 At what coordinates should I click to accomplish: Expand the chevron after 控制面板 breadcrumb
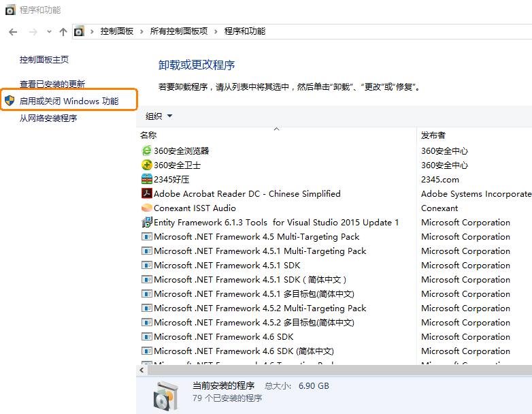(142, 31)
